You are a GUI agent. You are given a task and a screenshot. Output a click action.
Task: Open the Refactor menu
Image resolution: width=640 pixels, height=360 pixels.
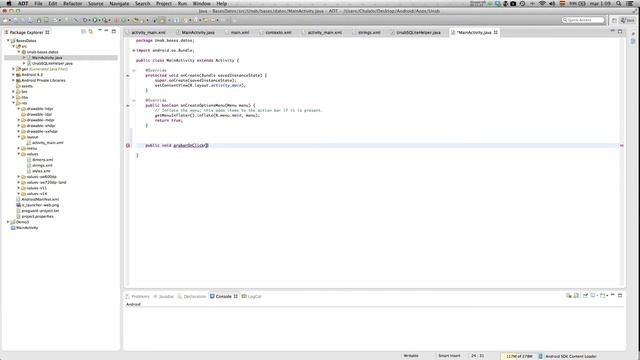[x=73, y=3]
